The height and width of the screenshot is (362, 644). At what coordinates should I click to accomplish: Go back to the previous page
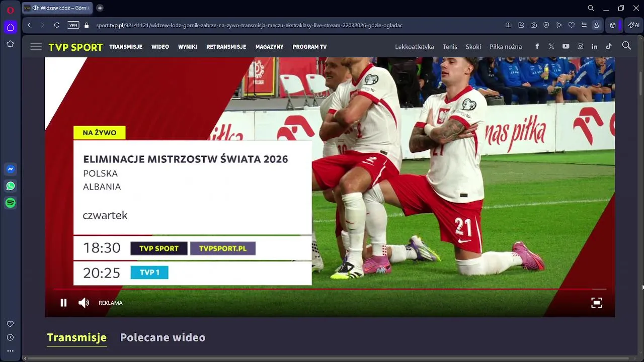pyautogui.click(x=29, y=25)
